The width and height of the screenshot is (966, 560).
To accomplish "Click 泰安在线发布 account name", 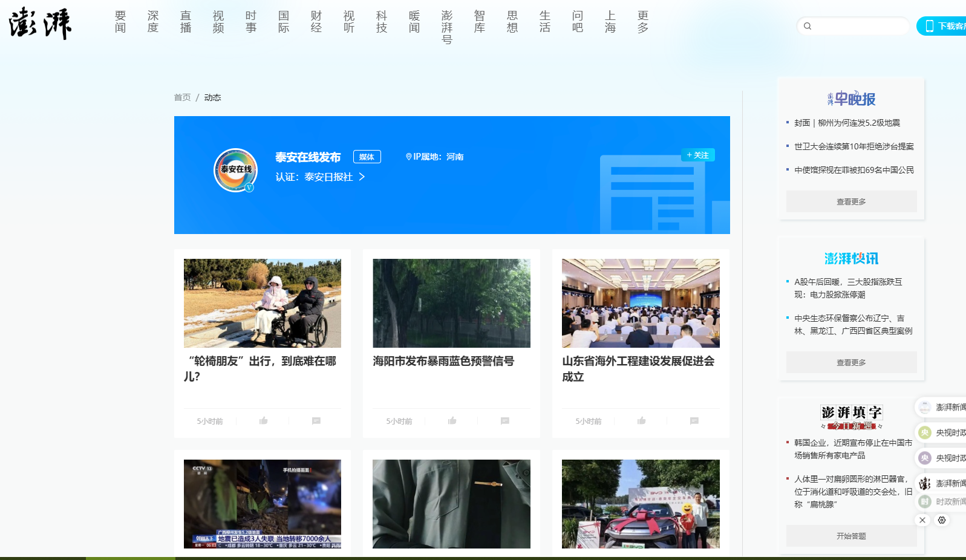I will pos(308,157).
